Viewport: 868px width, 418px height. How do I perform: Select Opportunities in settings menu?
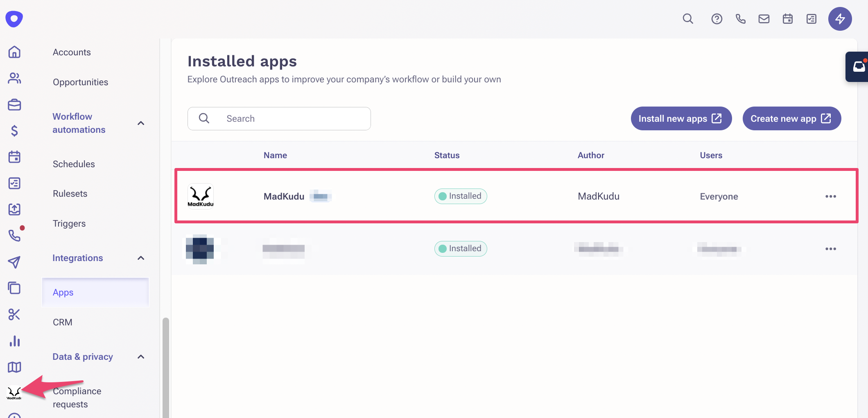coord(80,82)
